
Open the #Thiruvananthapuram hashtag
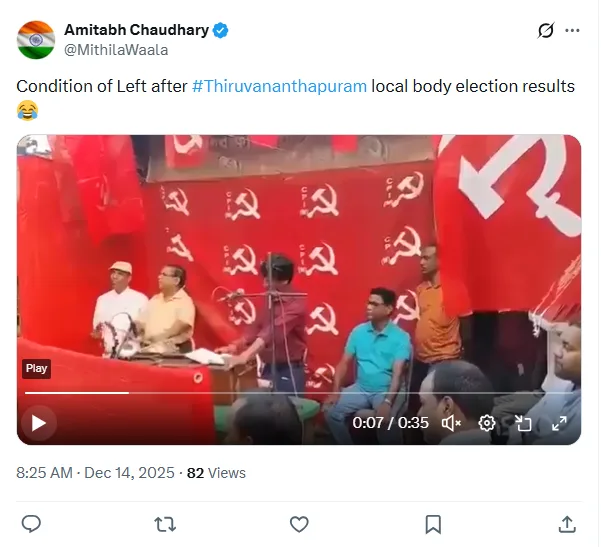click(x=279, y=86)
